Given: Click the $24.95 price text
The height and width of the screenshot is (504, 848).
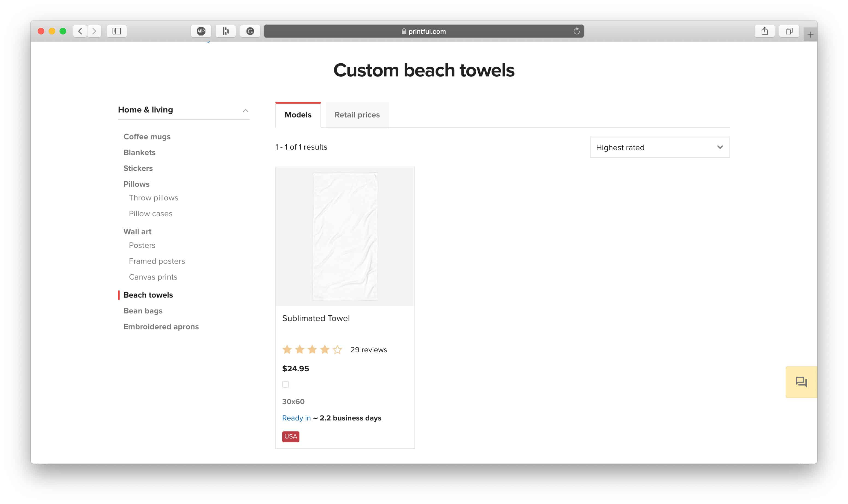Looking at the screenshot, I should point(296,369).
